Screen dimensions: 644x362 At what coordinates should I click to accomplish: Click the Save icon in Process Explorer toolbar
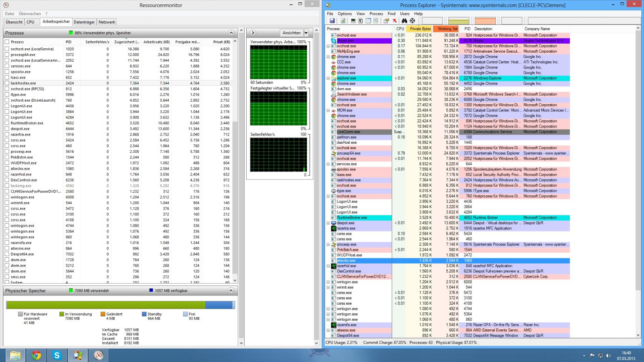tap(332, 21)
